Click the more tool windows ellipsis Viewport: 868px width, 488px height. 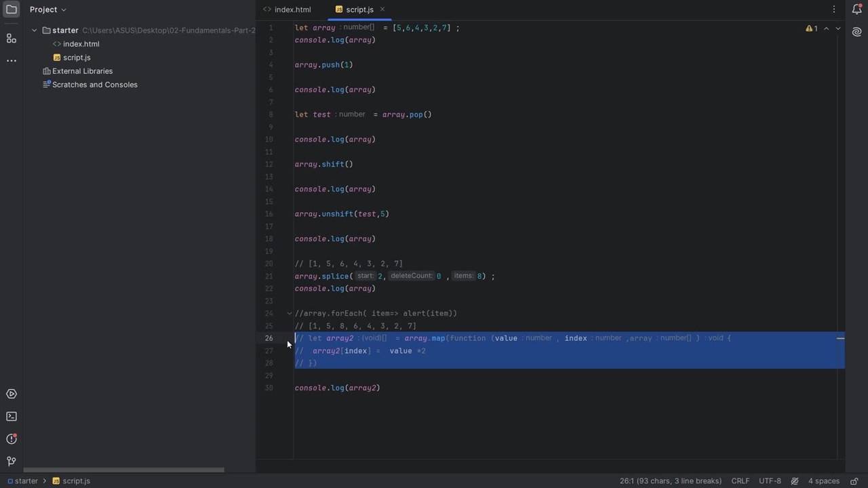12,61
